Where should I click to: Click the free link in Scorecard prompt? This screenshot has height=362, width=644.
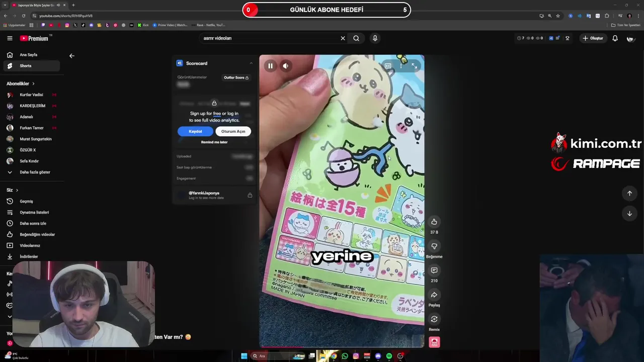(217, 114)
